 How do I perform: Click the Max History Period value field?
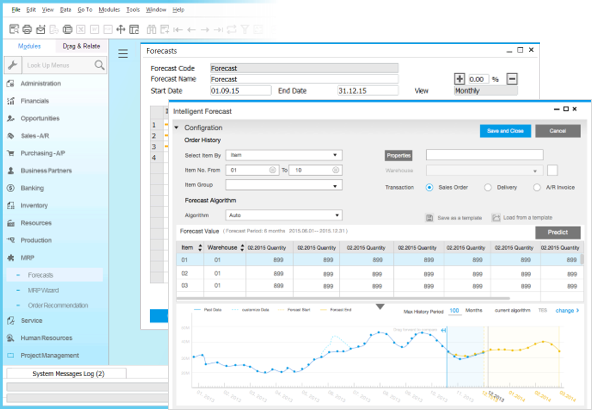[454, 311]
